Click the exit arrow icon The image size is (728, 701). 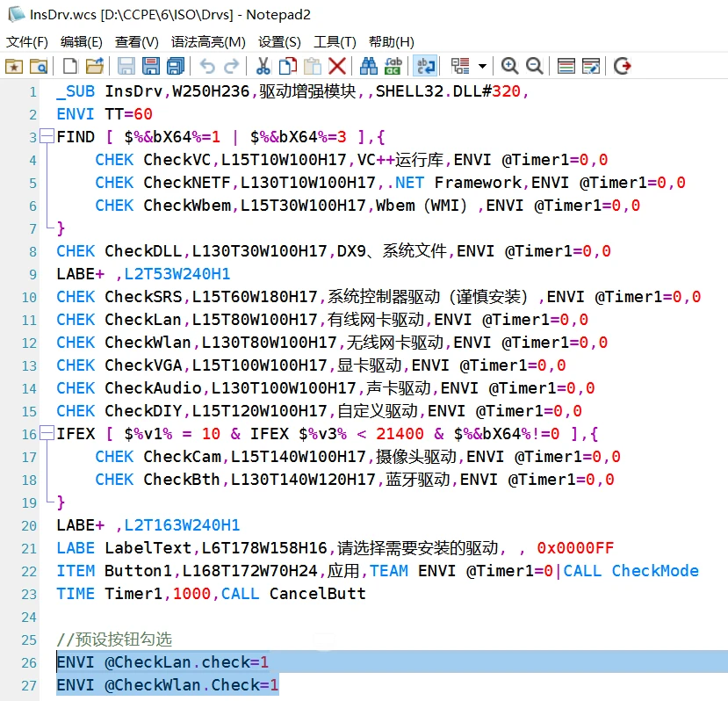coord(622,67)
